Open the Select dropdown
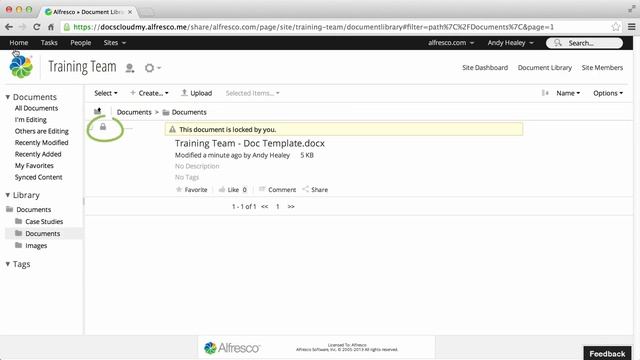The image size is (640, 360). [x=106, y=93]
